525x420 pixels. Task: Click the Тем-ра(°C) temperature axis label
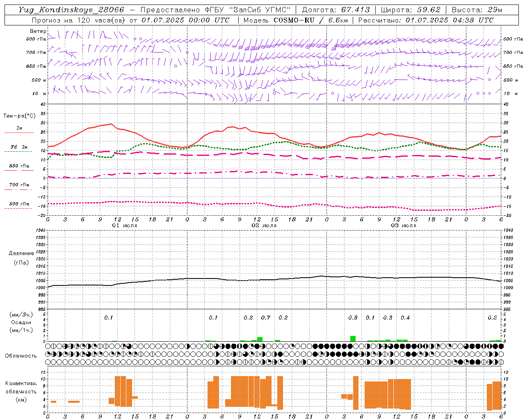[x=19, y=116]
